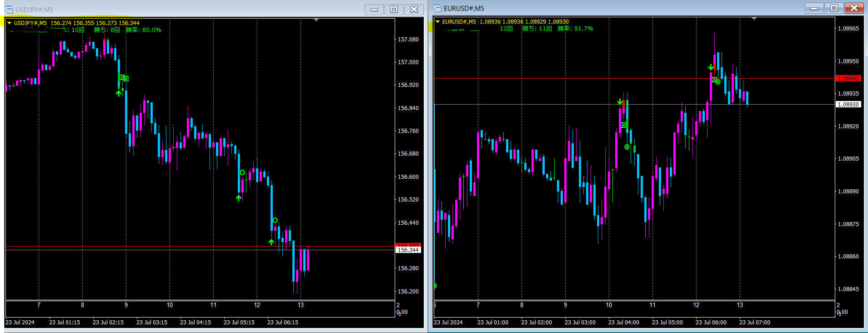Click the double-circle marker on EURUSD near 1.08910
Viewport: 868px width, 333px height.
tap(627, 147)
